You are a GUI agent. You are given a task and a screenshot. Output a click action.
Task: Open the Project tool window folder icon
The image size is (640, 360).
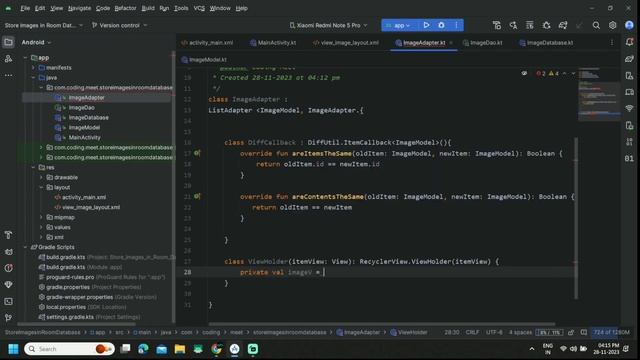[x=8, y=42]
